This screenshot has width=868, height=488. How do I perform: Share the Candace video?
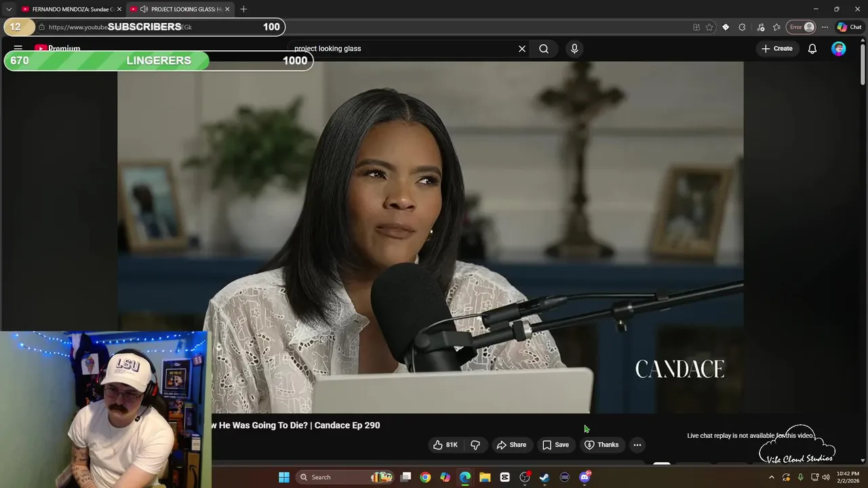tap(511, 445)
